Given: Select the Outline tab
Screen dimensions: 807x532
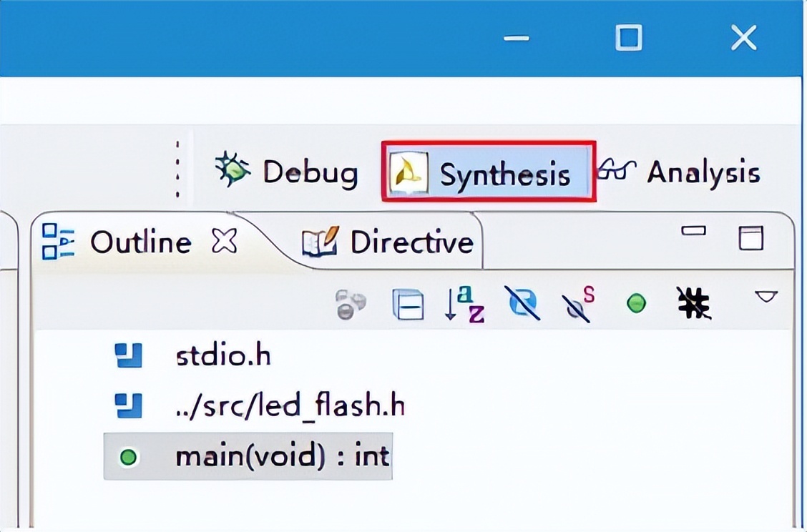Looking at the screenshot, I should click(x=140, y=242).
